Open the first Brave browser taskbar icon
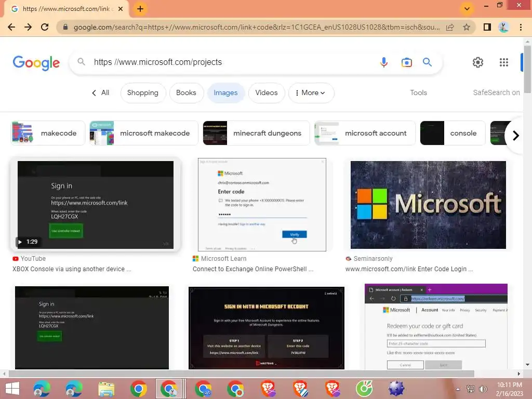 [268, 389]
